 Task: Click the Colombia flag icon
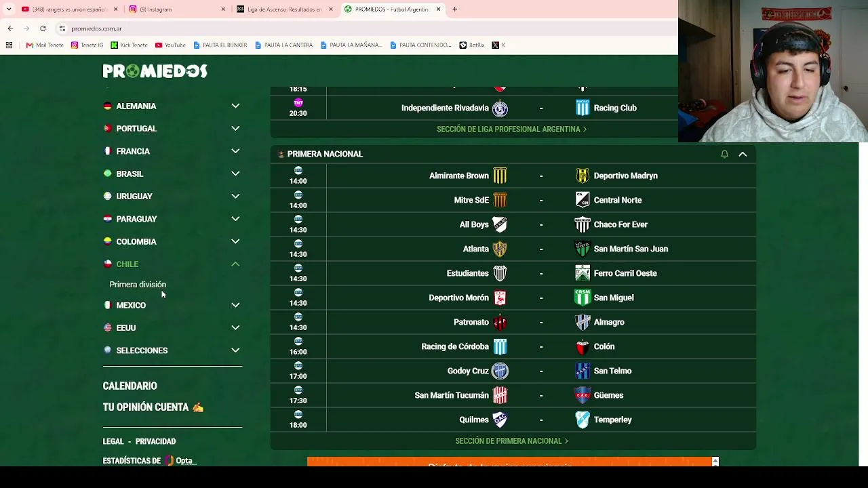pos(107,241)
